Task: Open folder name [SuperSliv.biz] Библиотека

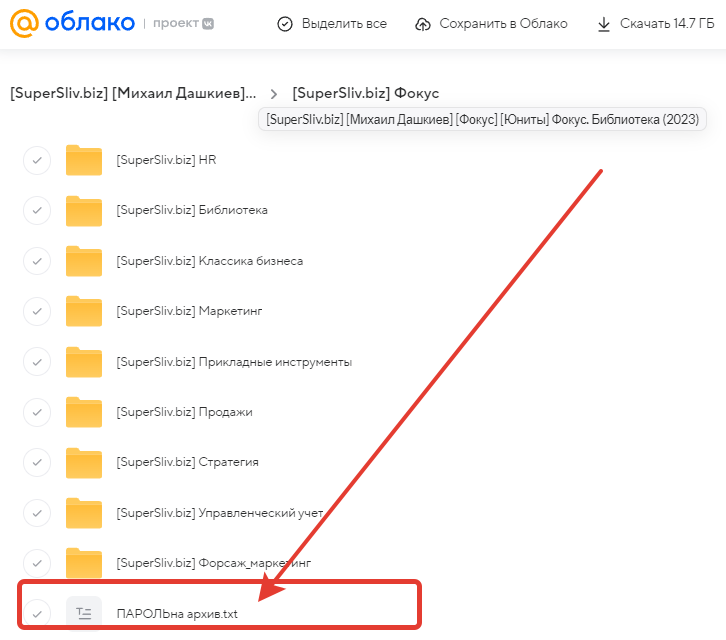Action: [x=192, y=210]
